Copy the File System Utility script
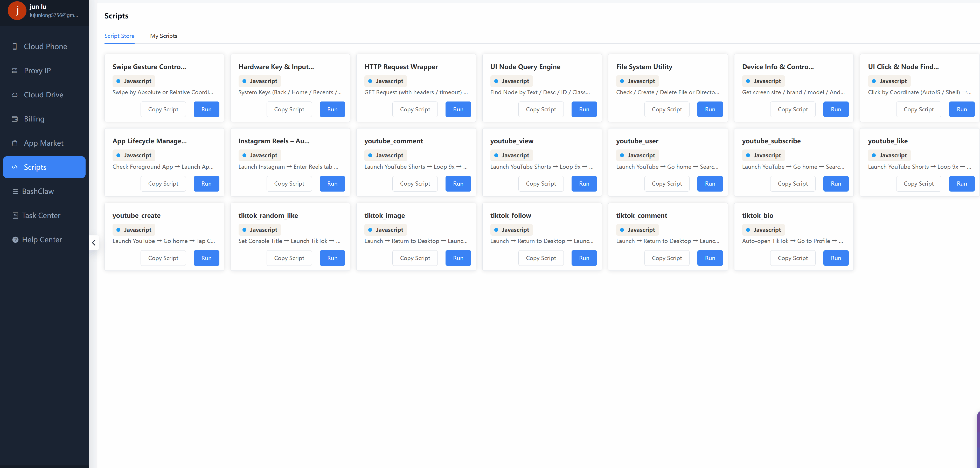This screenshot has height=468, width=980. point(667,109)
